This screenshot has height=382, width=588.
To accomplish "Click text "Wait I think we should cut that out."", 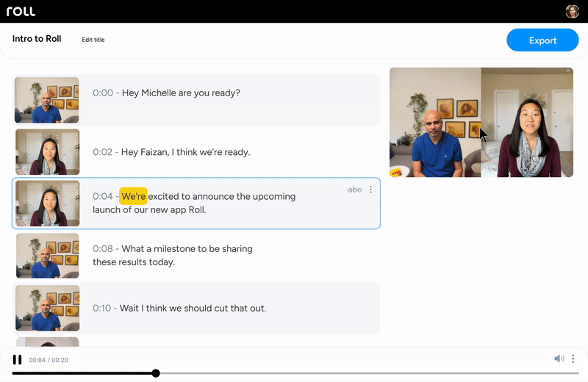I will click(x=193, y=308).
